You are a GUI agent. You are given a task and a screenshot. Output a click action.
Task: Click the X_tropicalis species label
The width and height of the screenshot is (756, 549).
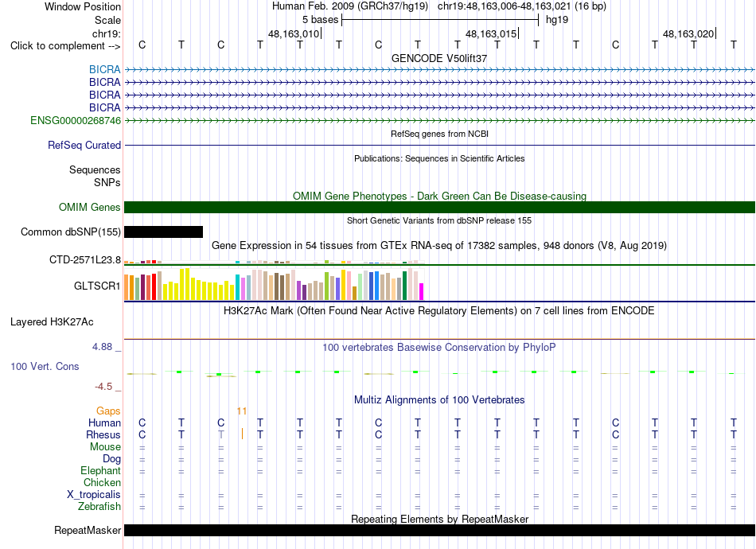(x=94, y=495)
